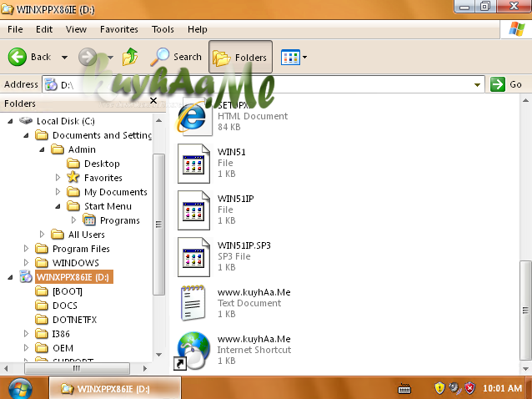Select My Documents folder icon

(x=73, y=192)
